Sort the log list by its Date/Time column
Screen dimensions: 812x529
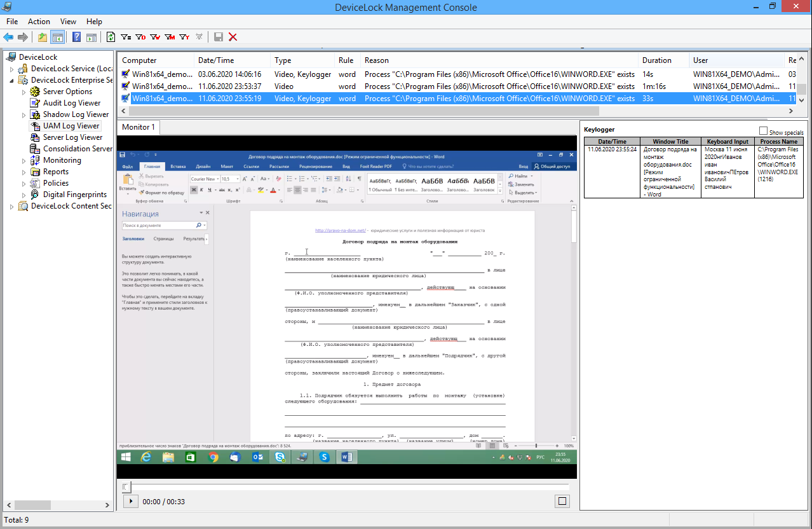pos(232,60)
